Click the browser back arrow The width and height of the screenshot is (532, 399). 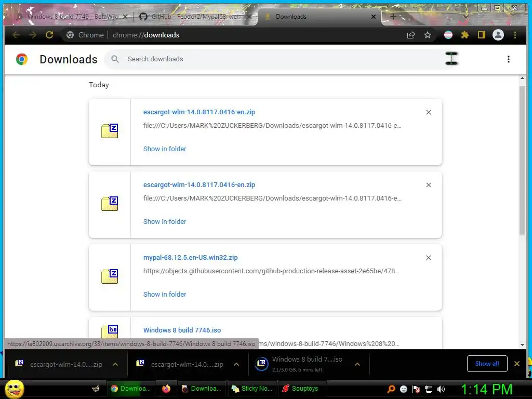coord(16,35)
